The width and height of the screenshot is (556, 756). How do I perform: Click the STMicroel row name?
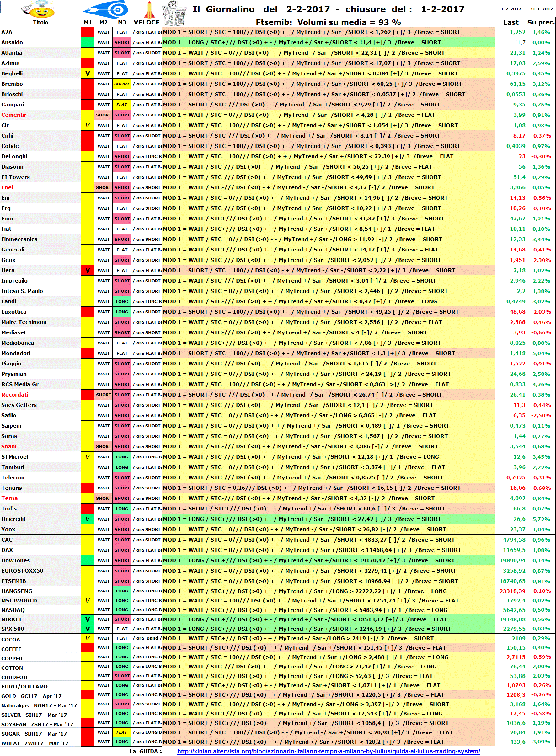coord(15,457)
